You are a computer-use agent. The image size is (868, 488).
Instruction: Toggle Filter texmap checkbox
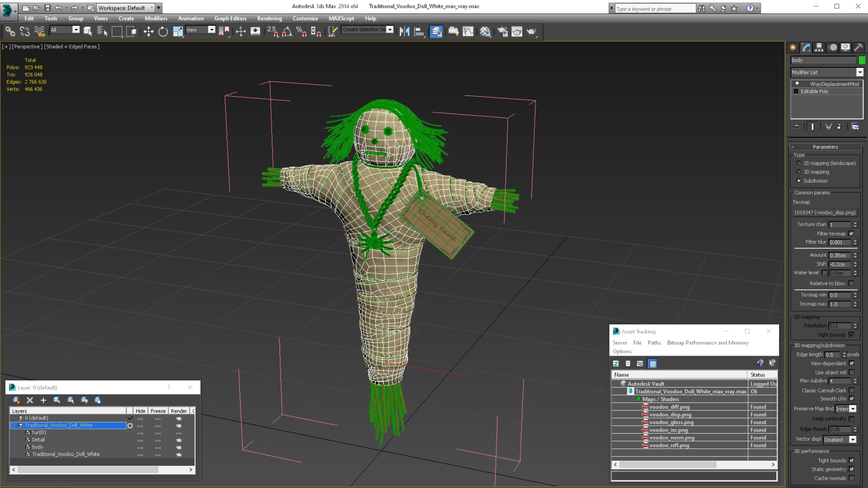tap(851, 233)
